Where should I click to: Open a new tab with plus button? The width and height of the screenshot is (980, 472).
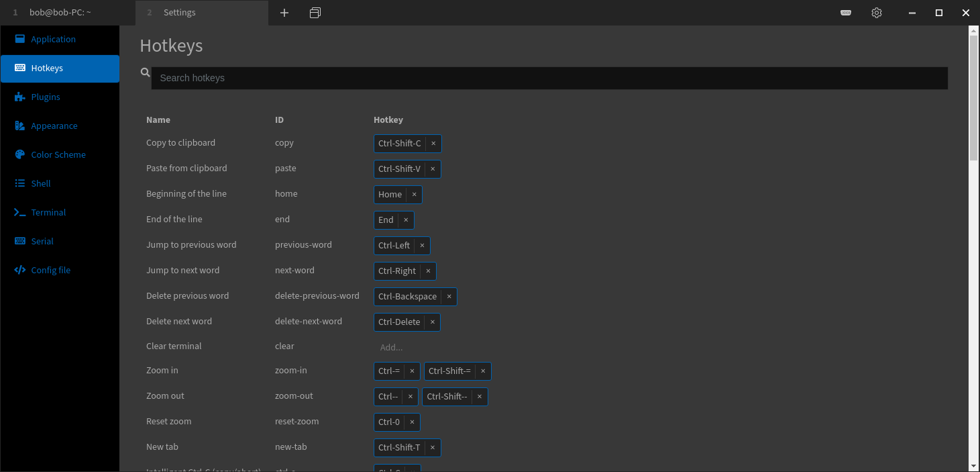(284, 12)
